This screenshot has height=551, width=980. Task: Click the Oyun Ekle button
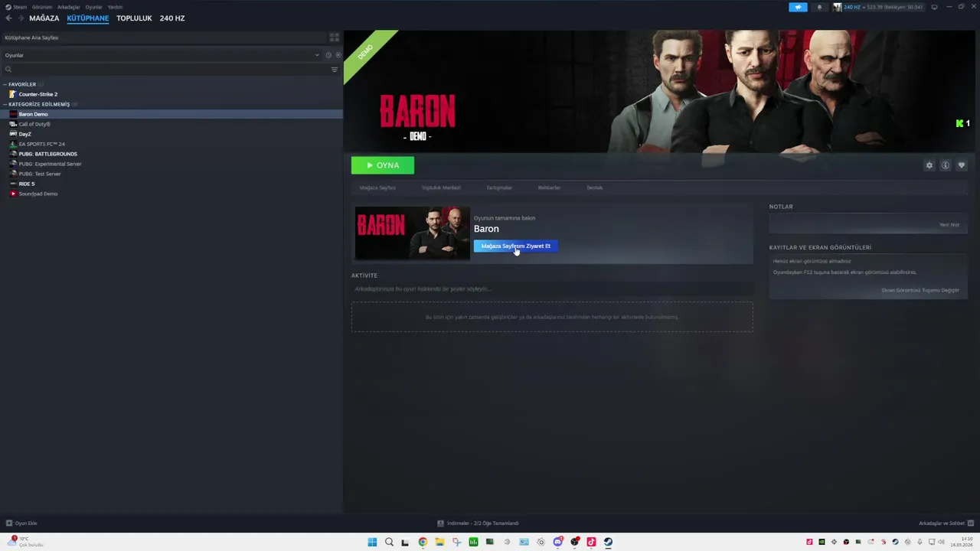point(21,523)
